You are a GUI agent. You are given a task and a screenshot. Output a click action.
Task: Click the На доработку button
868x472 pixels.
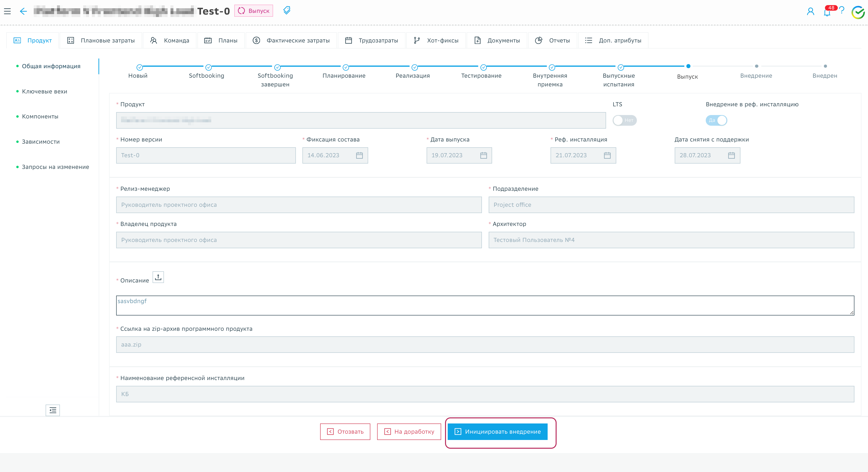pos(409,431)
